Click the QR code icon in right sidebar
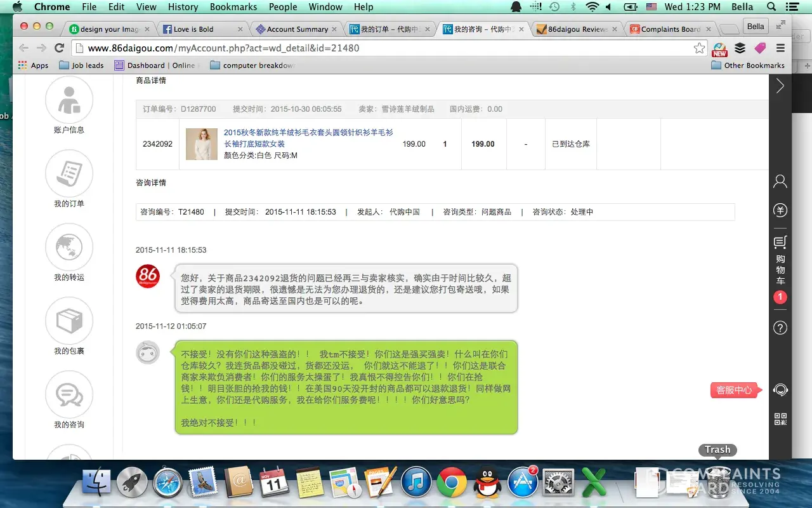812x508 pixels. point(780,419)
